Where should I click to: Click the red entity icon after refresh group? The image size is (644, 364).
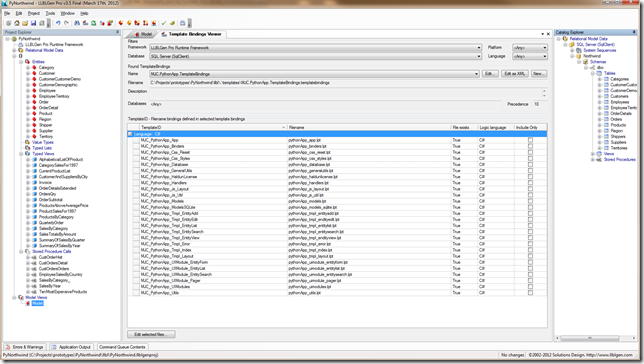[x=121, y=23]
